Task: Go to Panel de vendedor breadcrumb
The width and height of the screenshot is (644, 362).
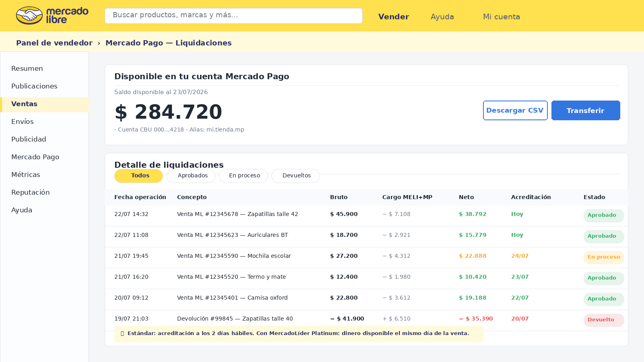Action: [x=54, y=43]
